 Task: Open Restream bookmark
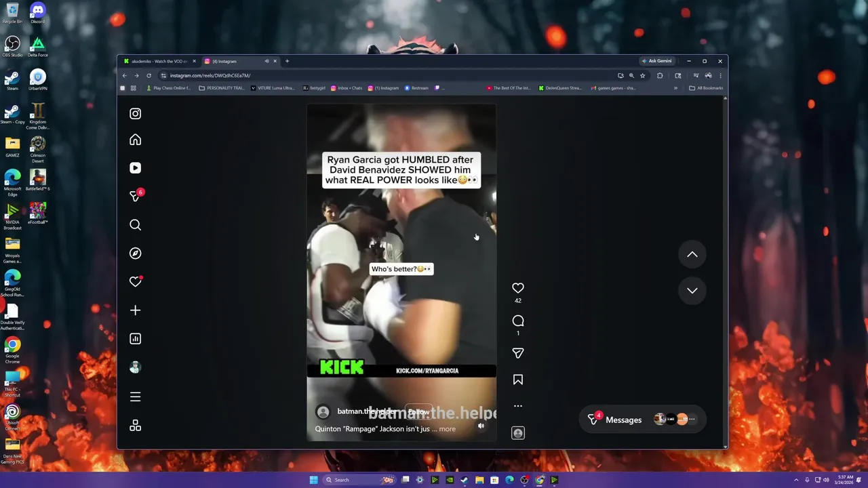coord(417,88)
